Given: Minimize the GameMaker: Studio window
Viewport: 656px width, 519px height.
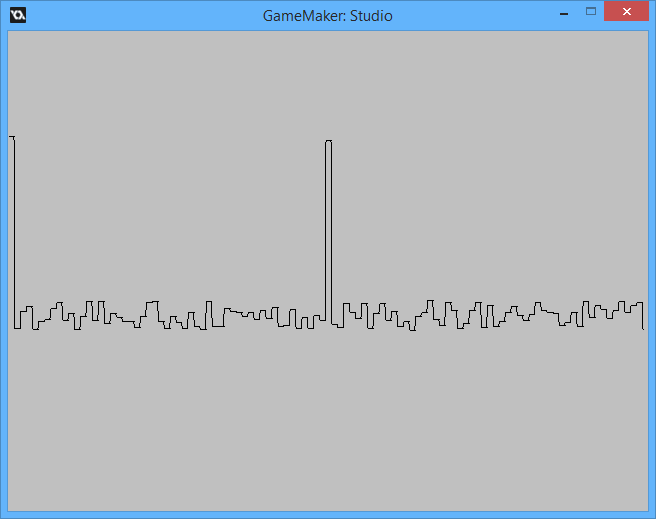Looking at the screenshot, I should point(564,14).
